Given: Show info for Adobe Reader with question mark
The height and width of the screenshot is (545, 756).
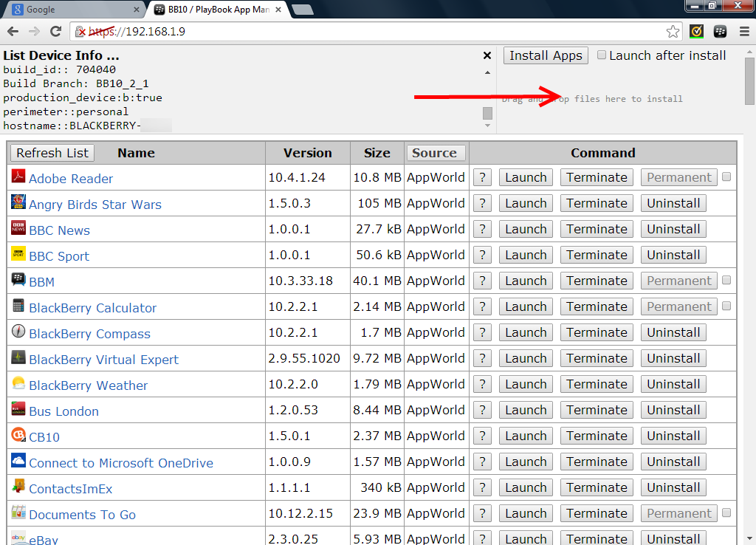Looking at the screenshot, I should click(x=482, y=177).
